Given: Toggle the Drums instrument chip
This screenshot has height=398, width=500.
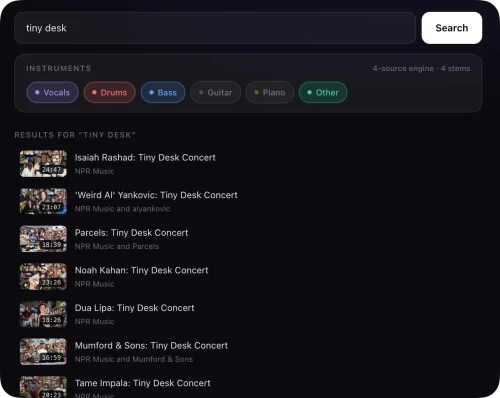Looking at the screenshot, I should pyautogui.click(x=110, y=92).
